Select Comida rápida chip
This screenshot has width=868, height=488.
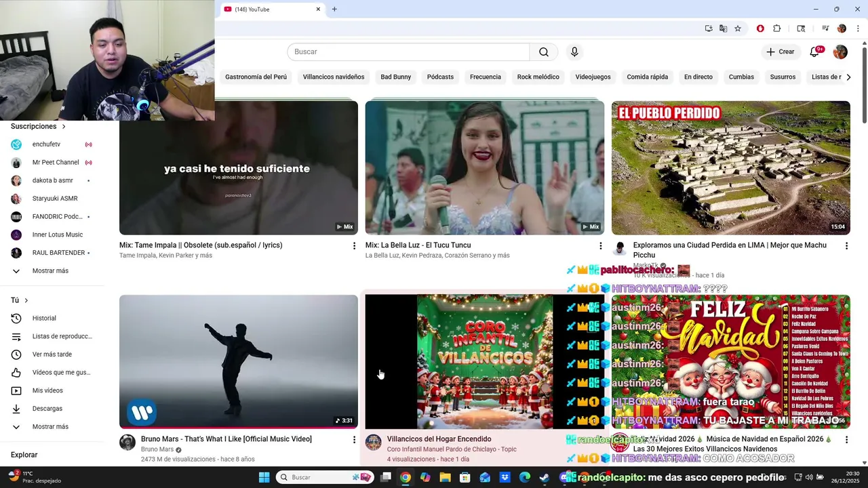pos(648,77)
